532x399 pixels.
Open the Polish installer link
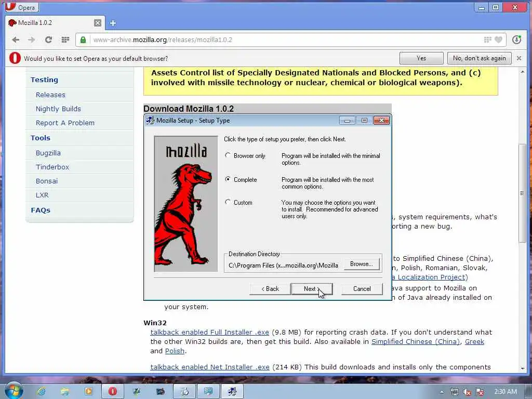point(175,351)
